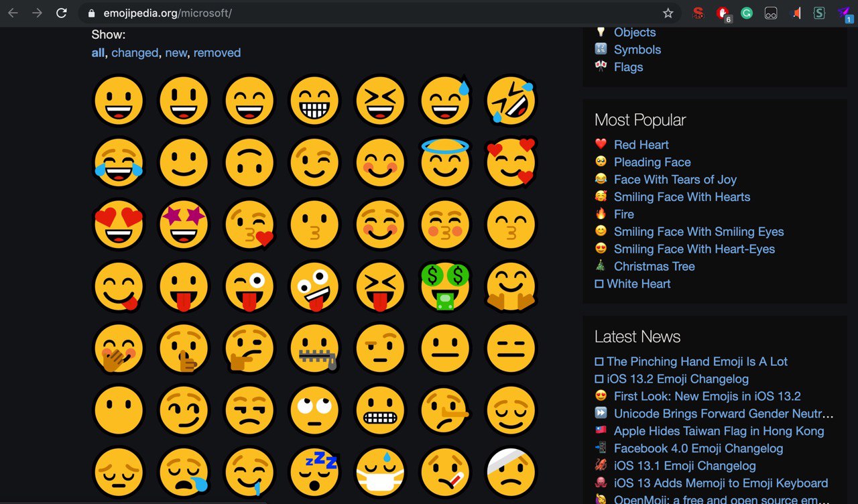This screenshot has height=504, width=858.
Task: Click the grinning face with sweat emoji
Action: pyautogui.click(x=446, y=101)
